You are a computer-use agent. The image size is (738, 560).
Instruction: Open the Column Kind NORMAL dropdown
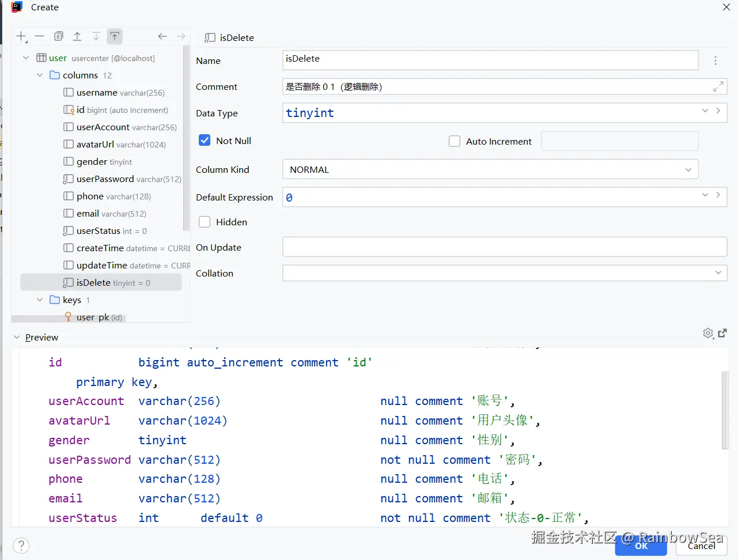click(x=490, y=169)
